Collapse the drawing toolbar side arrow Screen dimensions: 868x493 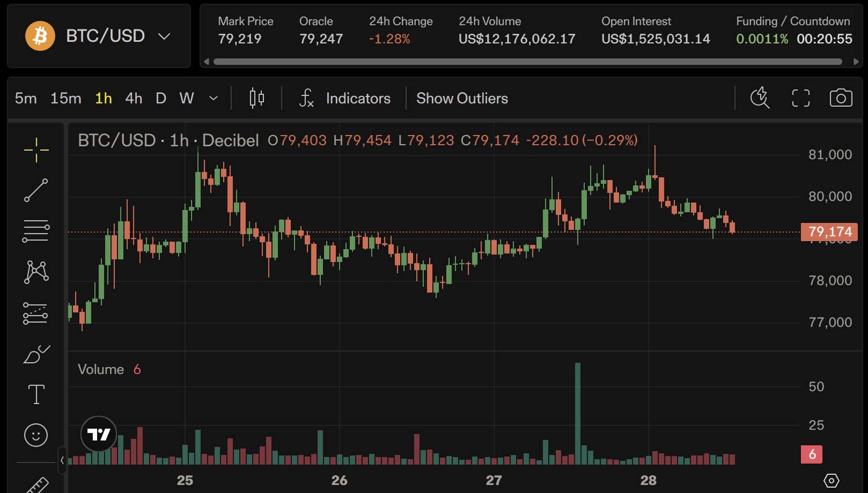click(62, 460)
